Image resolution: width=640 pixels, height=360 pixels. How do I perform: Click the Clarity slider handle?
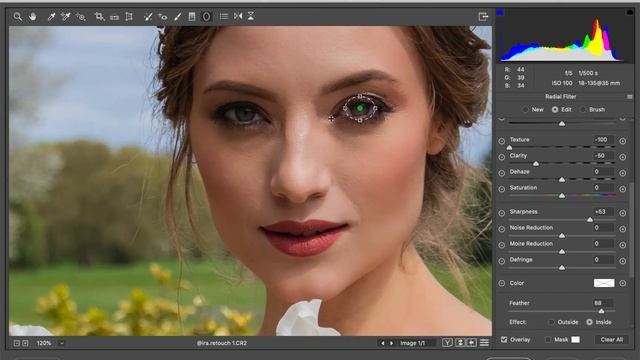(x=536, y=164)
